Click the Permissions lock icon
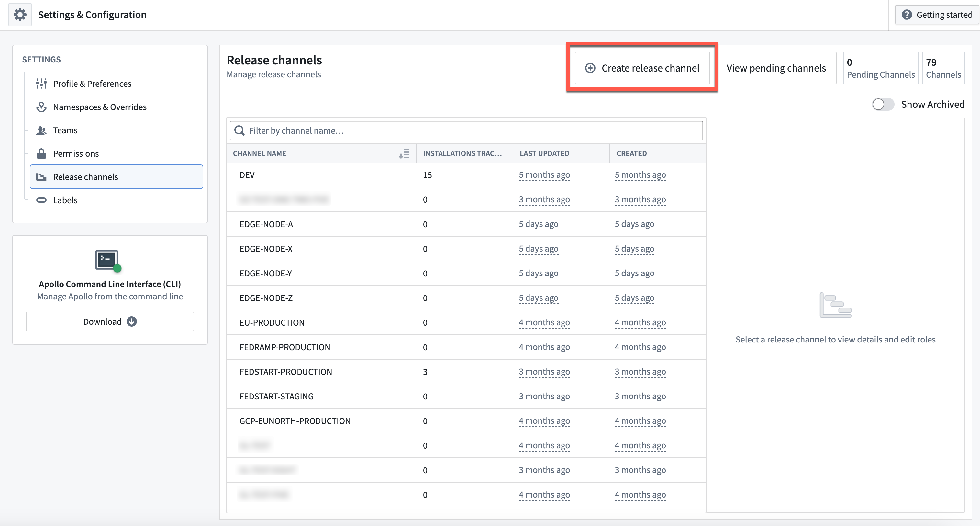The width and height of the screenshot is (980, 527). (41, 153)
